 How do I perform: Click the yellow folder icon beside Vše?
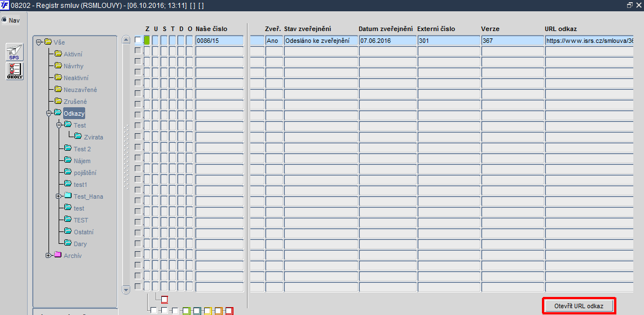(48, 42)
